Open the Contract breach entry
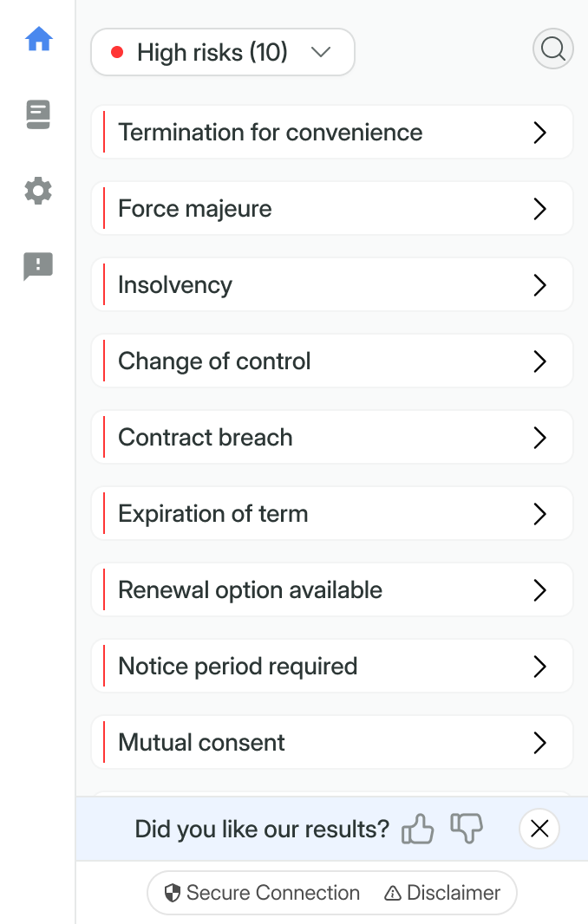Screen dimensions: 588x924 point(331,438)
